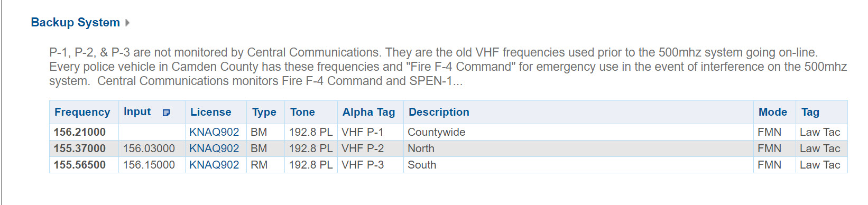
Task: Click the 156.15000 input frequency cell
Action: point(152,165)
